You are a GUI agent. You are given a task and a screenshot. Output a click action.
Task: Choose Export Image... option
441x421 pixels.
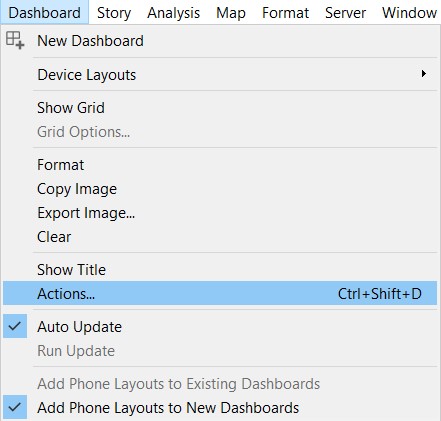click(x=220, y=213)
